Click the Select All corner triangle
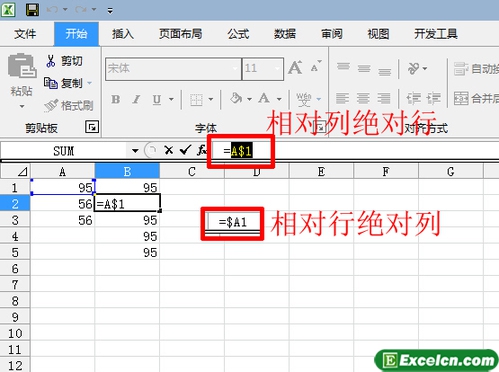 (15, 172)
